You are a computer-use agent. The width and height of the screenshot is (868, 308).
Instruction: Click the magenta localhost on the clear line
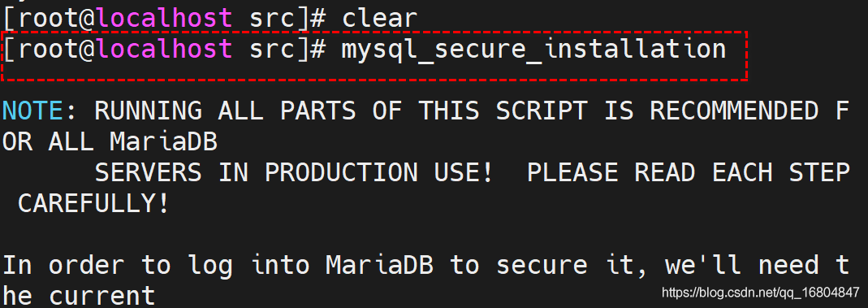coord(166,18)
